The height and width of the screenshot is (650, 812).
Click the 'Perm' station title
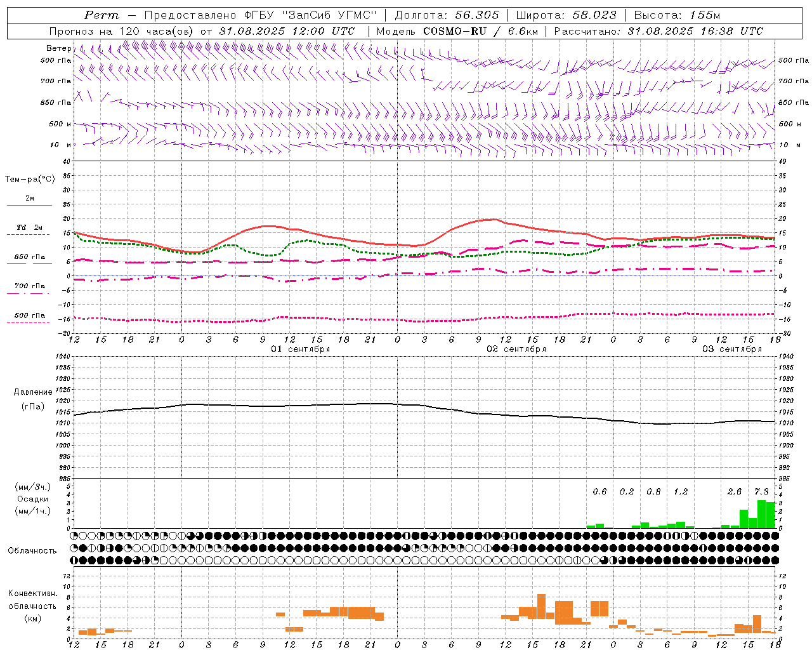pyautogui.click(x=101, y=15)
